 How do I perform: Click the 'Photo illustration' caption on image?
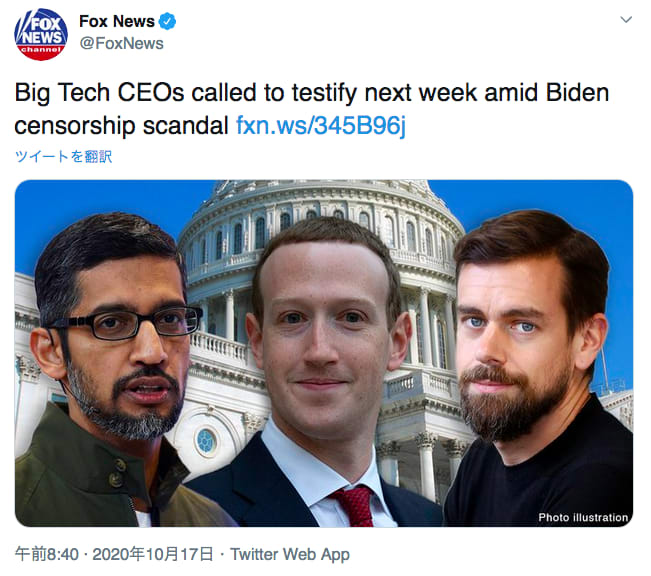(583, 517)
